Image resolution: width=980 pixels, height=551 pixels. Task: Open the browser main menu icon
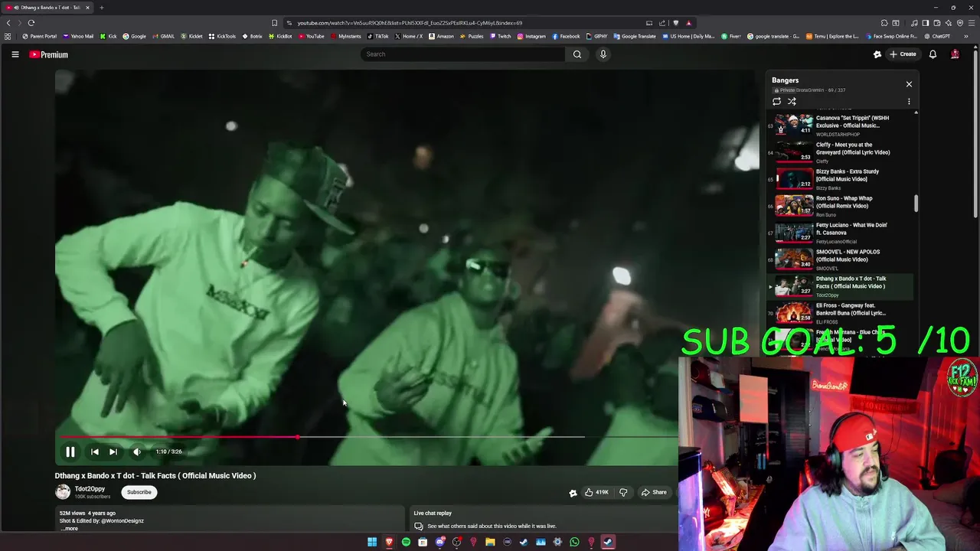[x=971, y=23]
